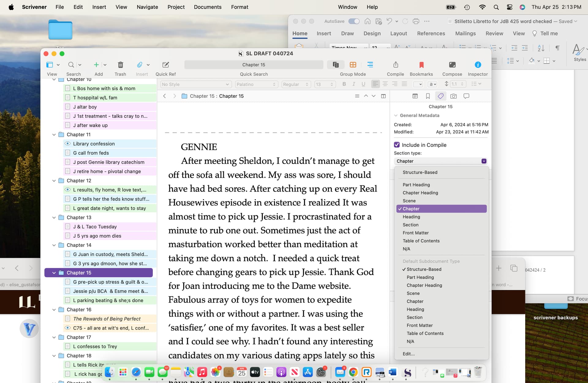
Task: Apply Underline formatting in format bar
Action: [x=363, y=84]
